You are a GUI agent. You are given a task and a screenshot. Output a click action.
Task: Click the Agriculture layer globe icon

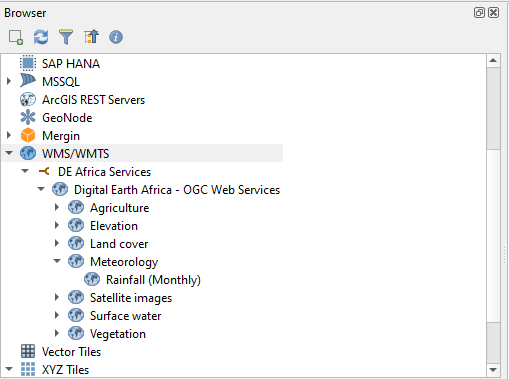[x=76, y=207]
